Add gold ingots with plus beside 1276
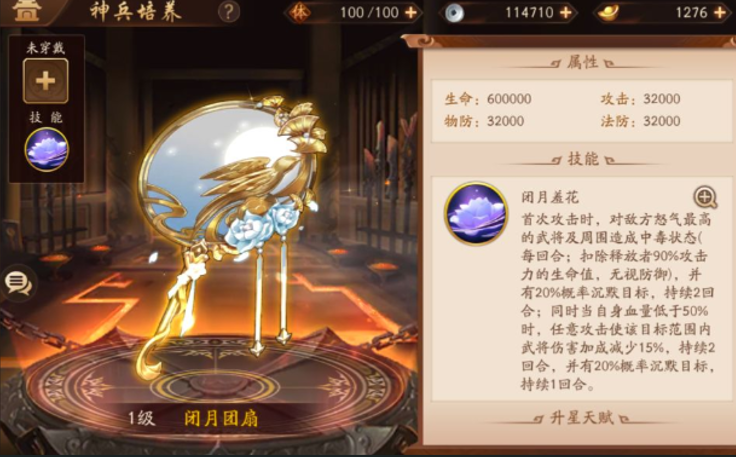Screen dimensions: 736x457 pyautogui.click(x=719, y=13)
